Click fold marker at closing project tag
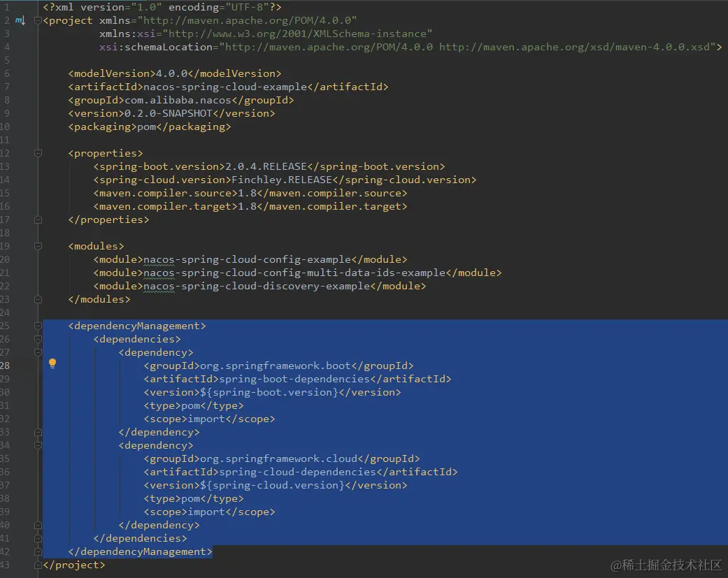728x578 pixels. (38, 565)
